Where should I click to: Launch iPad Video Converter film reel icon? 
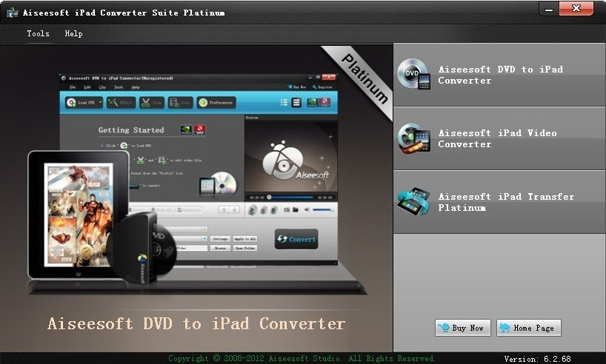tap(414, 138)
